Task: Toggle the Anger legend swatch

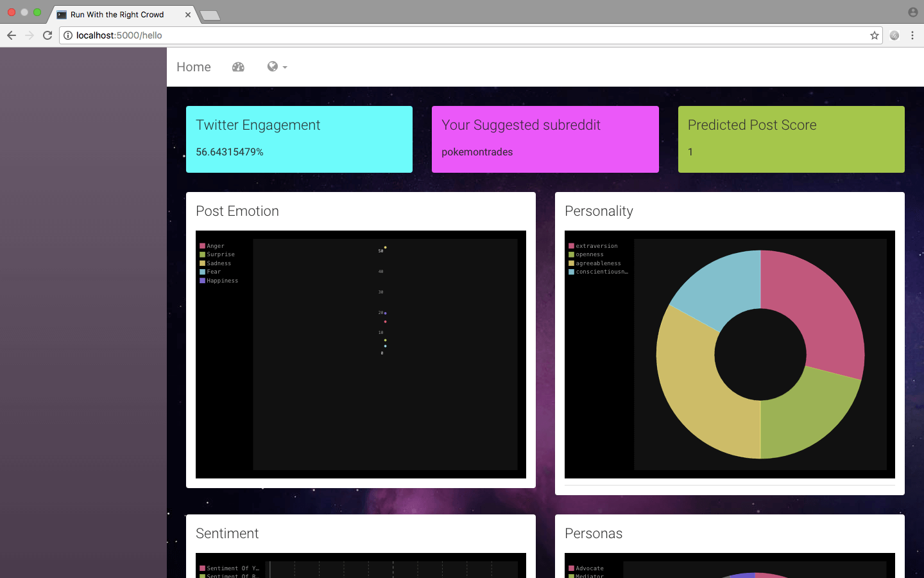Action: pyautogui.click(x=203, y=246)
